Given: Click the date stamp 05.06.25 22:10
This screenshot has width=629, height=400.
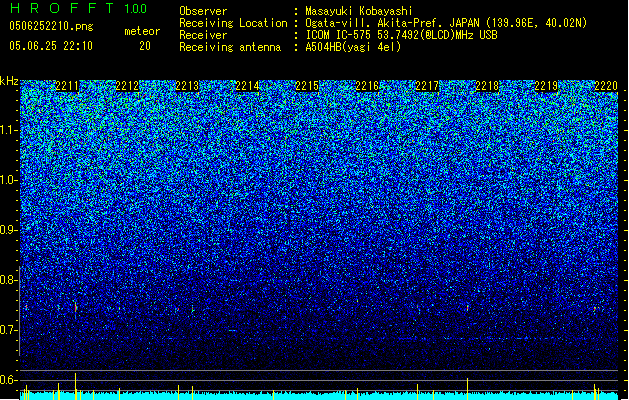Looking at the screenshot, I should coord(51,46).
